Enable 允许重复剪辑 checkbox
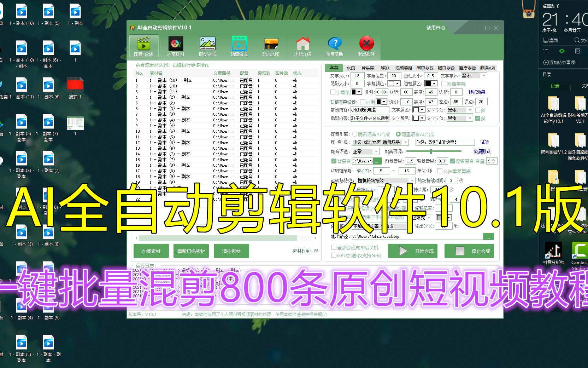588x368 pixels. tap(440, 171)
